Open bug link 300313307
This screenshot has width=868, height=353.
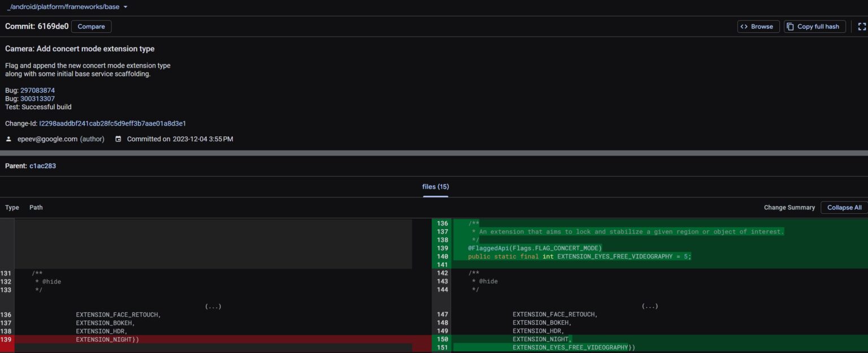(x=37, y=98)
